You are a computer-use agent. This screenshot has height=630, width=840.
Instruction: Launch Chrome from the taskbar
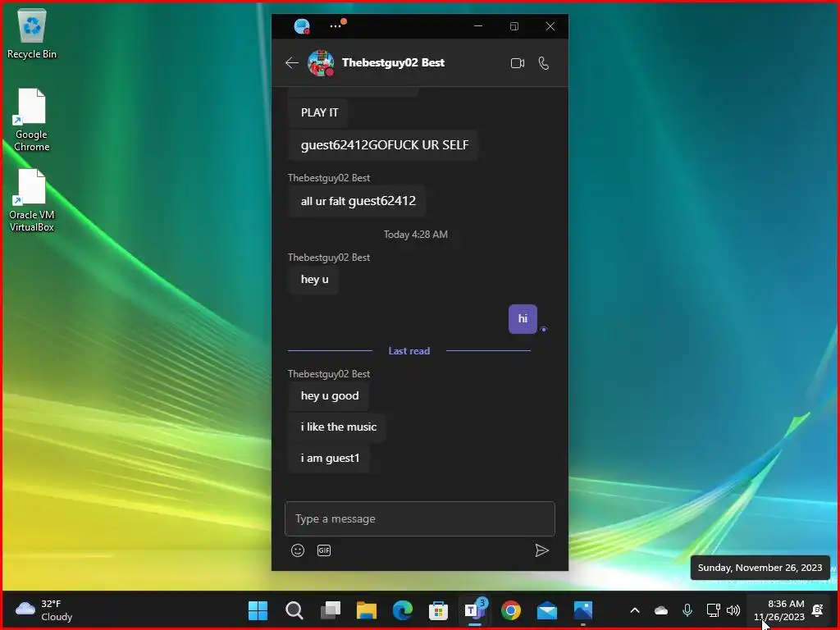tap(510, 610)
